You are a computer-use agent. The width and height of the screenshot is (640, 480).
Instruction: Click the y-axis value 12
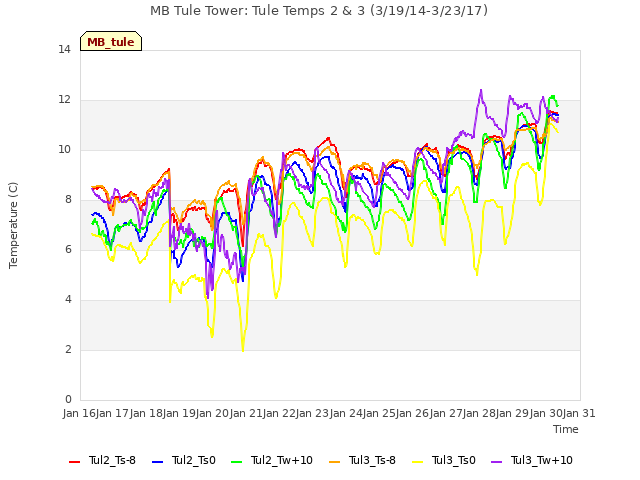pos(64,100)
